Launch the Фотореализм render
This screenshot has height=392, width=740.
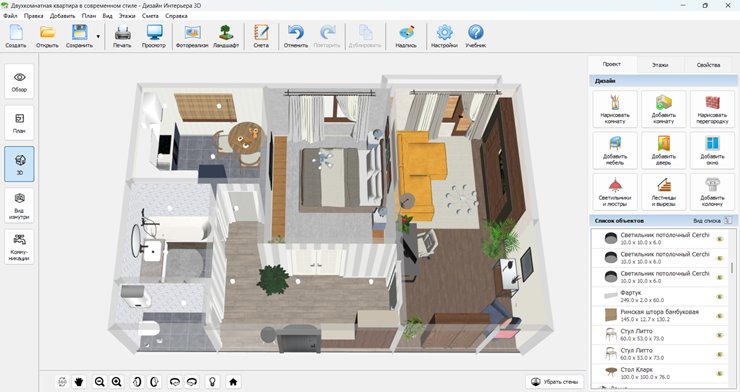tap(192, 36)
